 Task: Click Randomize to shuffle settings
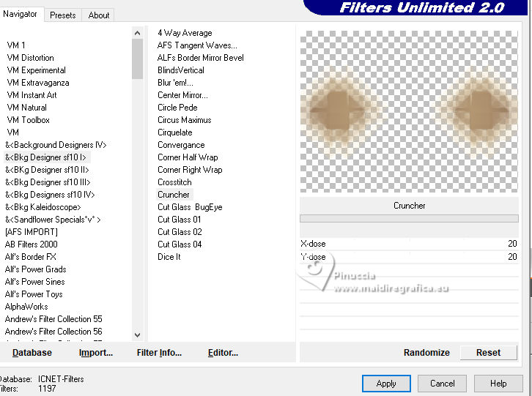coord(426,353)
